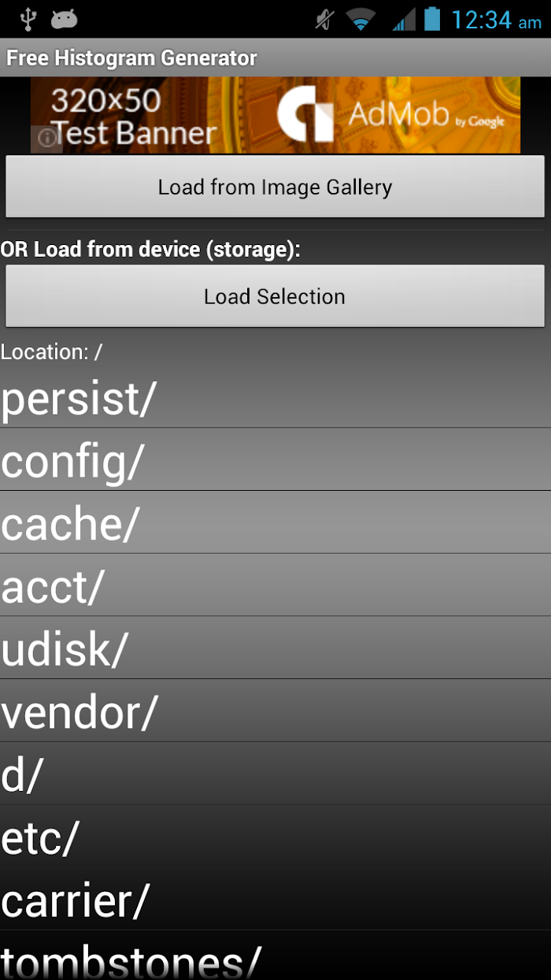Tap the ad info icon on banner
Image resolution: width=551 pixels, height=980 pixels.
point(47,139)
